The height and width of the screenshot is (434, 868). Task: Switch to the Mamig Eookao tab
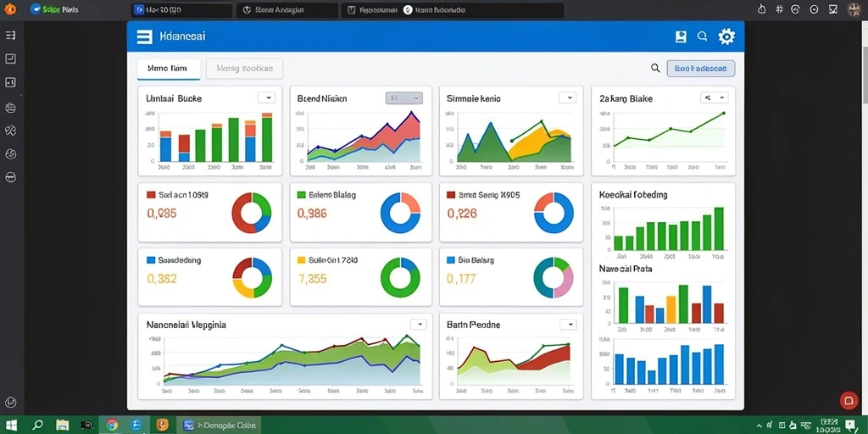(244, 69)
